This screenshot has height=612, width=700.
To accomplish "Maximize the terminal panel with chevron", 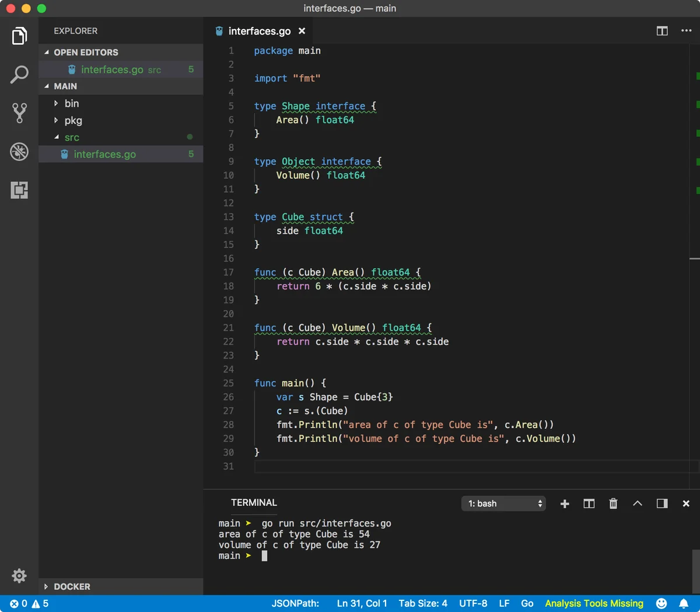I will tap(638, 504).
